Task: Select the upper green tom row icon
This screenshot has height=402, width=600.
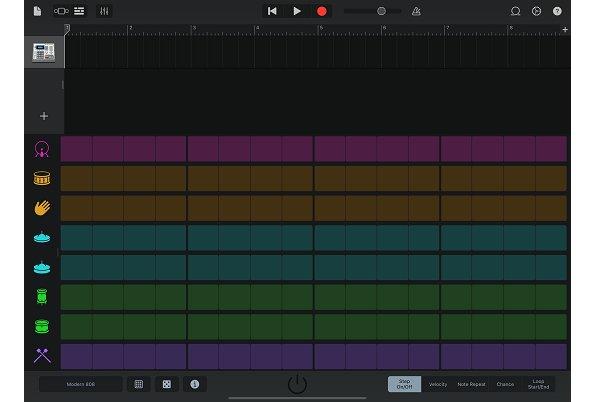Action: [x=42, y=296]
